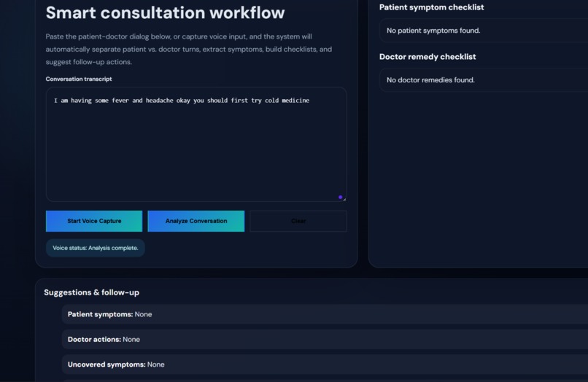Select the 'Patient symptom checklist' heading
Viewport: 588px width, 382px height.
click(431, 7)
